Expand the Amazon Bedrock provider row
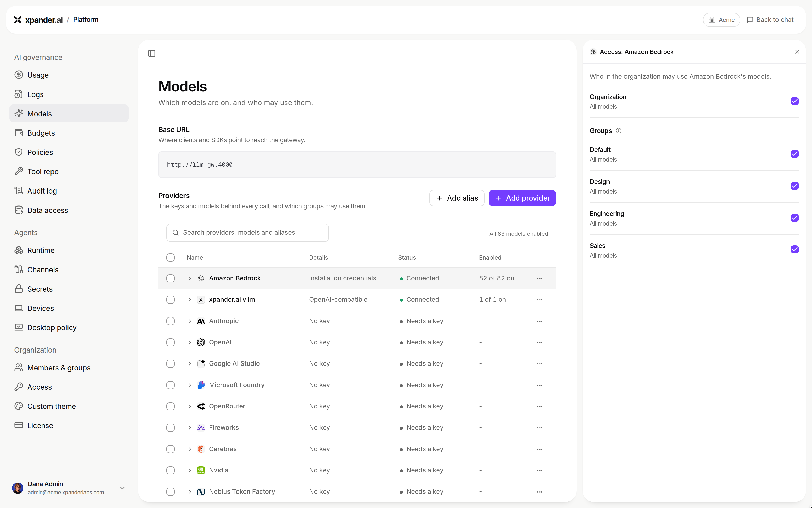The width and height of the screenshot is (812, 508). [x=190, y=278]
